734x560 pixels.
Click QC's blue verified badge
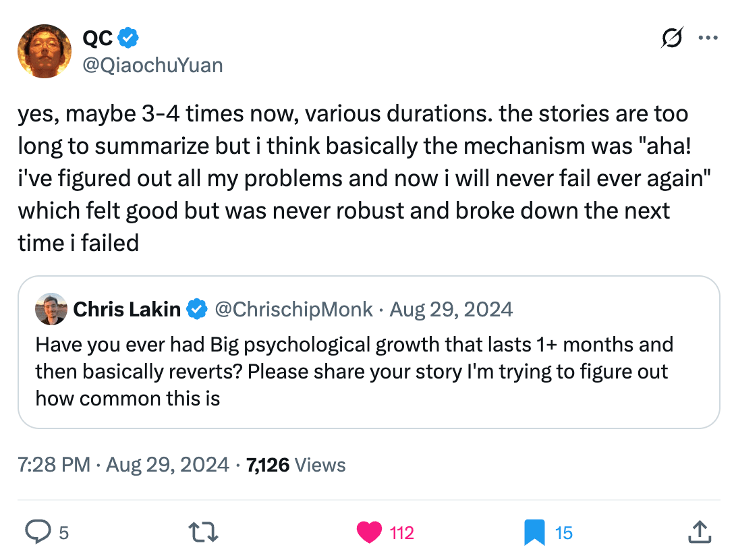(x=128, y=38)
